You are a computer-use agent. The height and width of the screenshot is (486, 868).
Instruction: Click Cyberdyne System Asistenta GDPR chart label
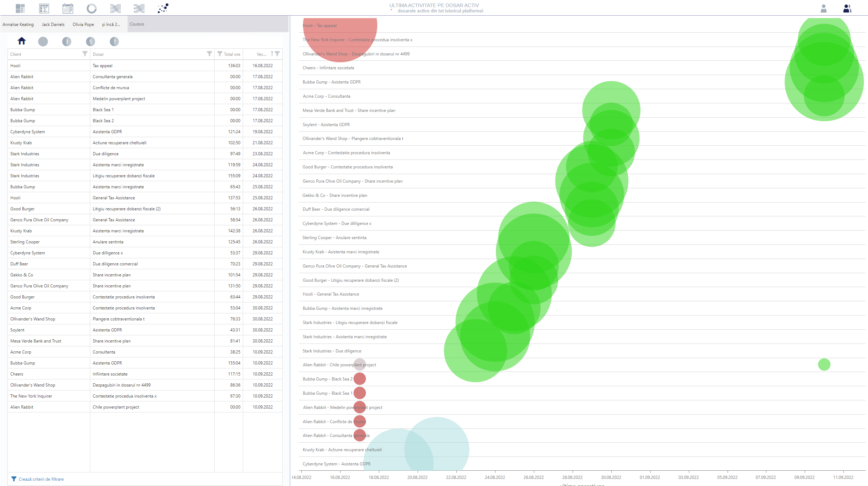336,464
